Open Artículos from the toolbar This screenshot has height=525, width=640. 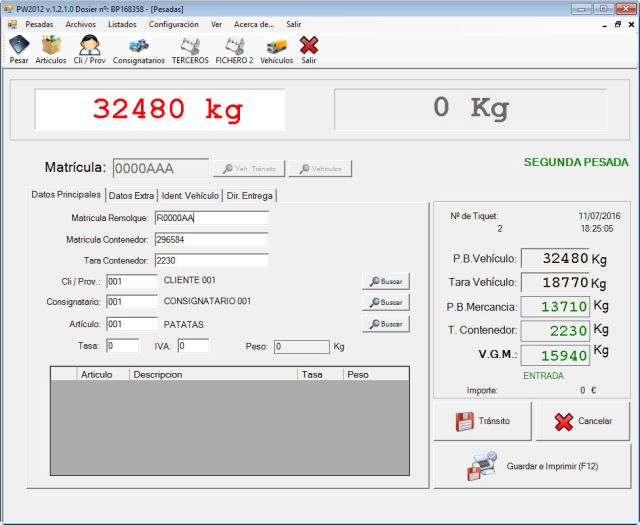(x=51, y=49)
